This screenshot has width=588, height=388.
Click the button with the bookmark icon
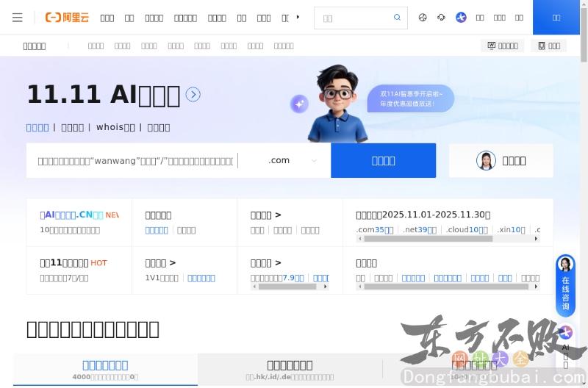(x=548, y=46)
